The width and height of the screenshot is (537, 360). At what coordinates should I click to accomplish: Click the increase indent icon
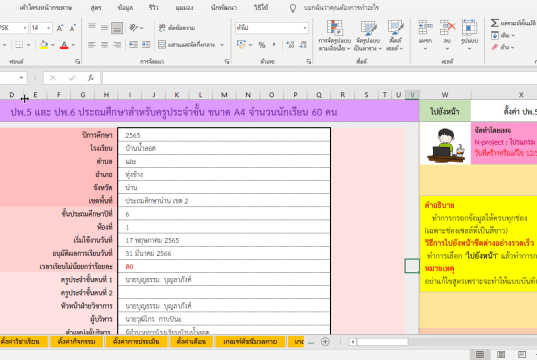click(146, 45)
